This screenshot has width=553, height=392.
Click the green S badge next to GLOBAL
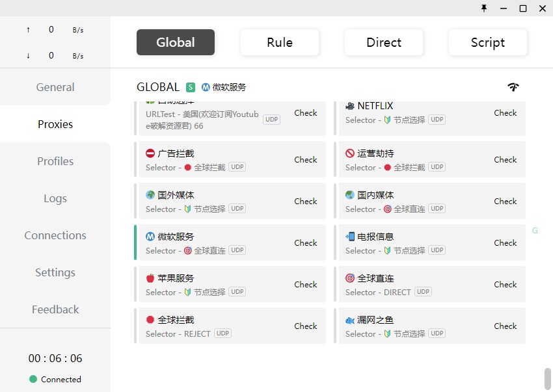tap(191, 87)
